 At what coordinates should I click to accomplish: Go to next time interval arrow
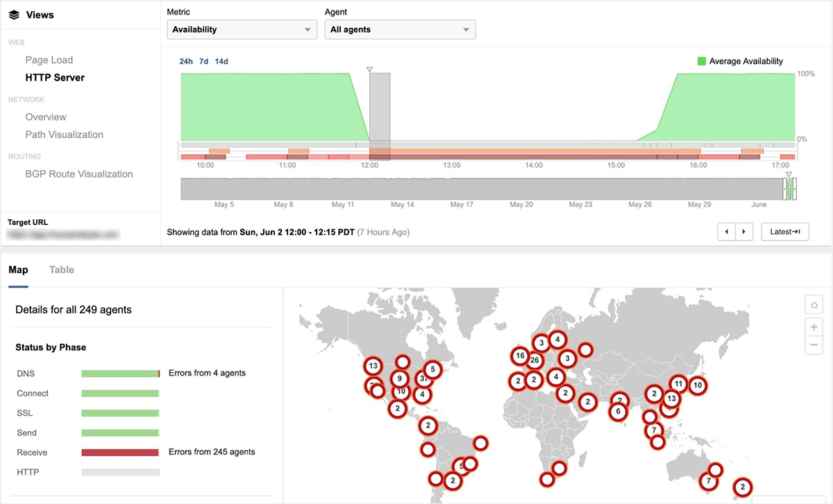[x=744, y=232]
